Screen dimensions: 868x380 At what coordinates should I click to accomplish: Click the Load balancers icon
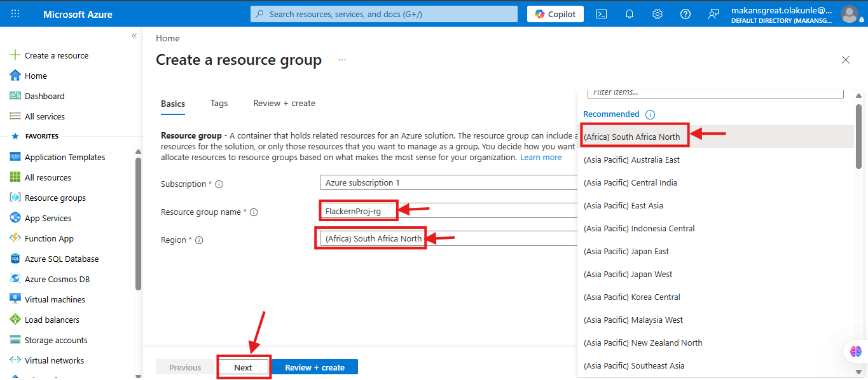tap(15, 320)
